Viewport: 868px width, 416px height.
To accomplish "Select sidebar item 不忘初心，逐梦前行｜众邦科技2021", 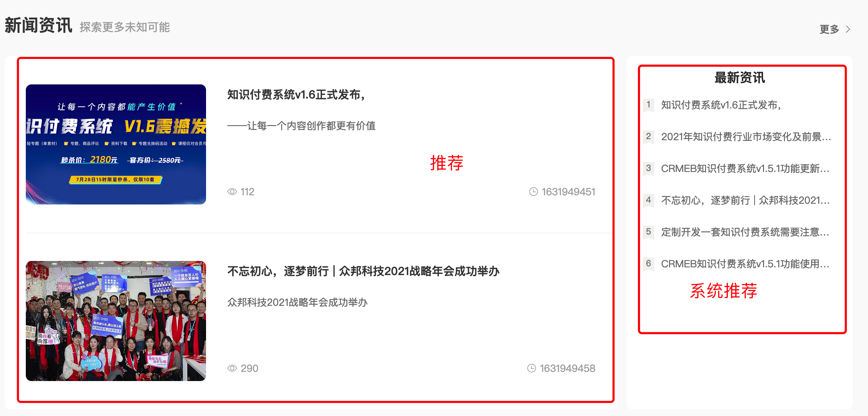I will point(745,200).
